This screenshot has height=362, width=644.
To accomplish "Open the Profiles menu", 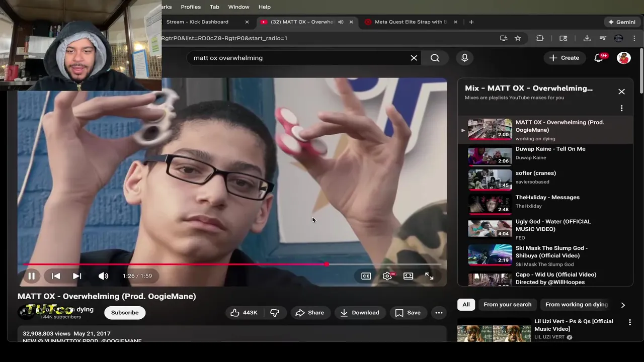I will [191, 7].
